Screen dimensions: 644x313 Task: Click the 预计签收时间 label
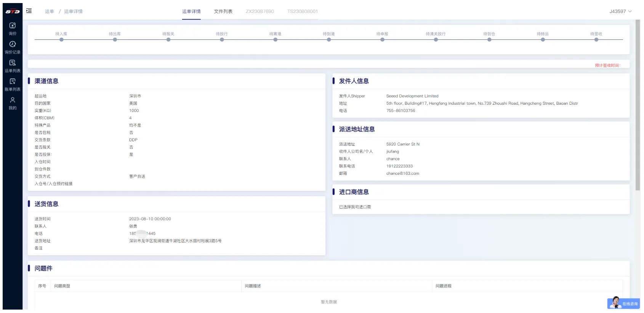point(608,65)
